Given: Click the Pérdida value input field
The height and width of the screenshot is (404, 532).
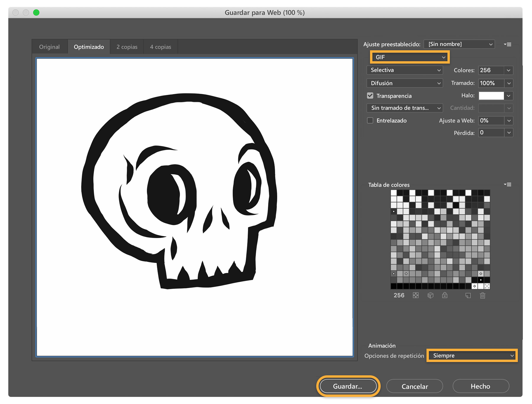Looking at the screenshot, I should pyautogui.click(x=491, y=132).
